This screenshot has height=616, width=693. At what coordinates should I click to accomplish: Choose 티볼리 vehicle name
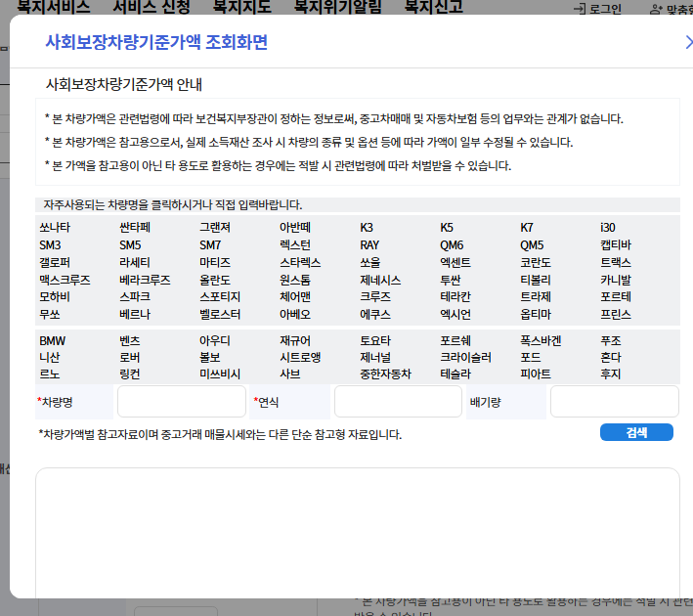click(x=536, y=280)
